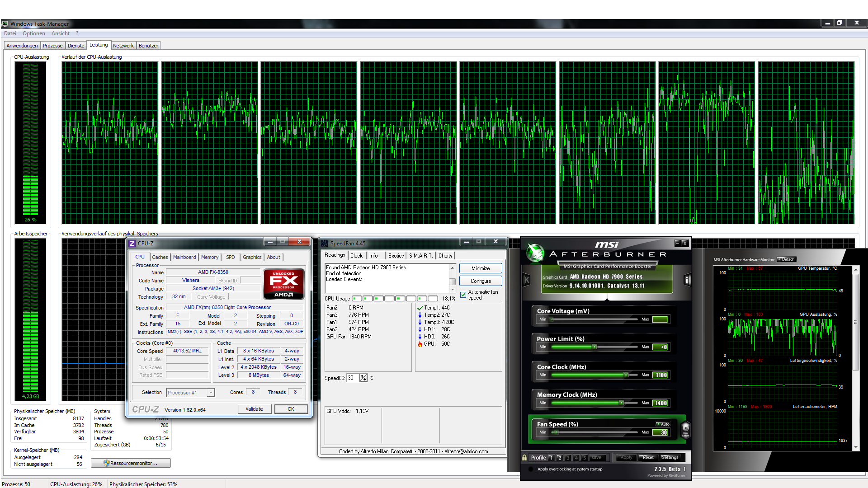Detach the Afterburner hardware monitor

[x=787, y=259]
